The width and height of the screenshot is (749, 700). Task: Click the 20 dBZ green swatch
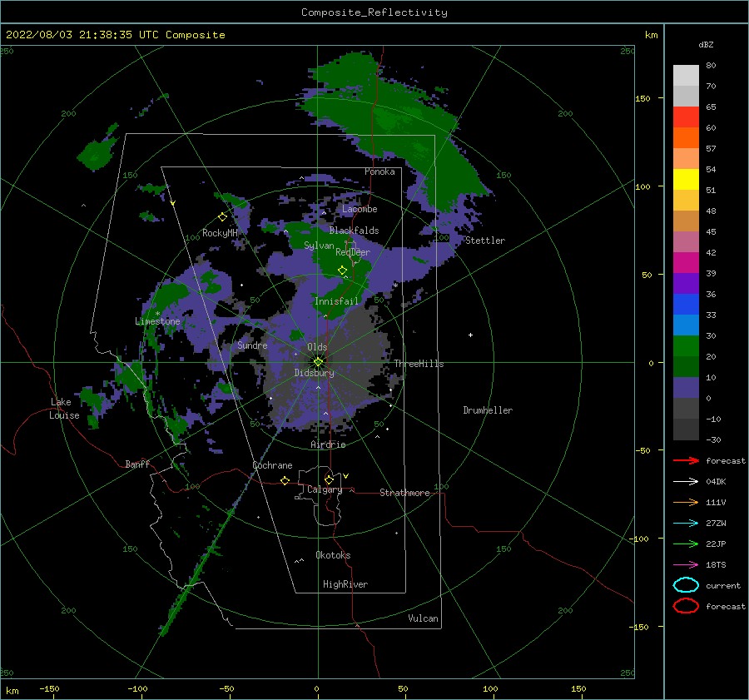pyautogui.click(x=686, y=346)
